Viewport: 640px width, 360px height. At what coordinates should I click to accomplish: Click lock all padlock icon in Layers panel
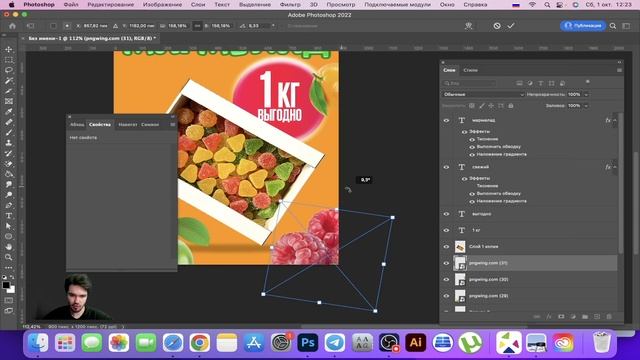tap(511, 106)
